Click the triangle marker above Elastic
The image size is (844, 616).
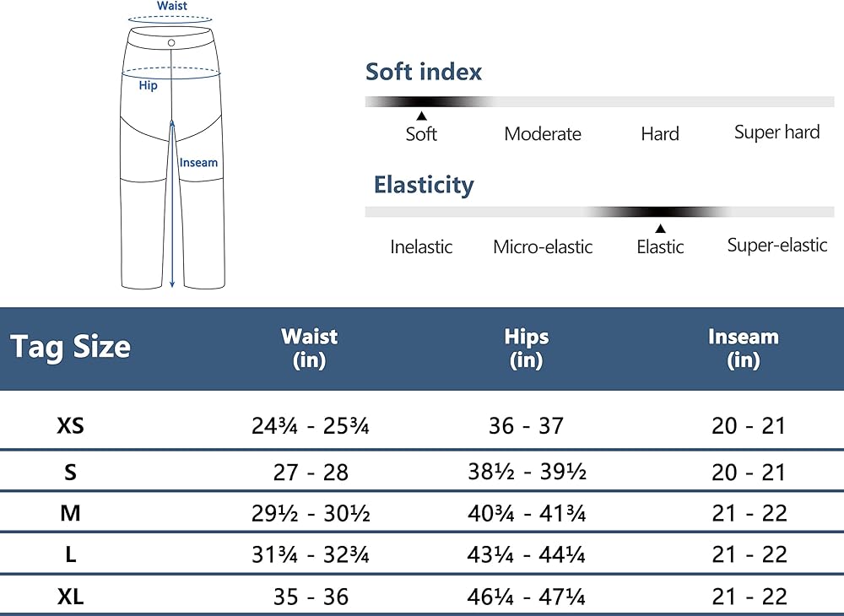(x=660, y=228)
